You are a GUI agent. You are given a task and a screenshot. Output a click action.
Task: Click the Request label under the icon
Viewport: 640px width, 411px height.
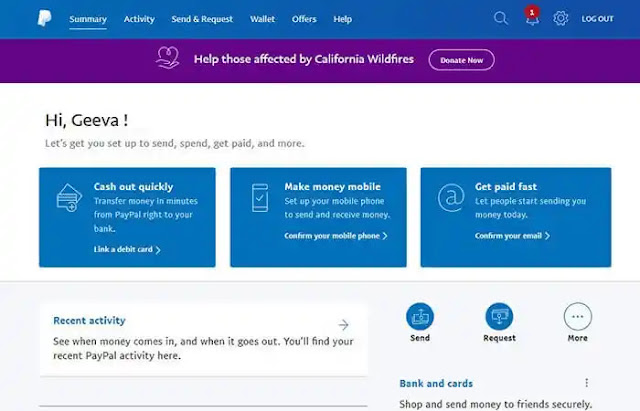[499, 338]
